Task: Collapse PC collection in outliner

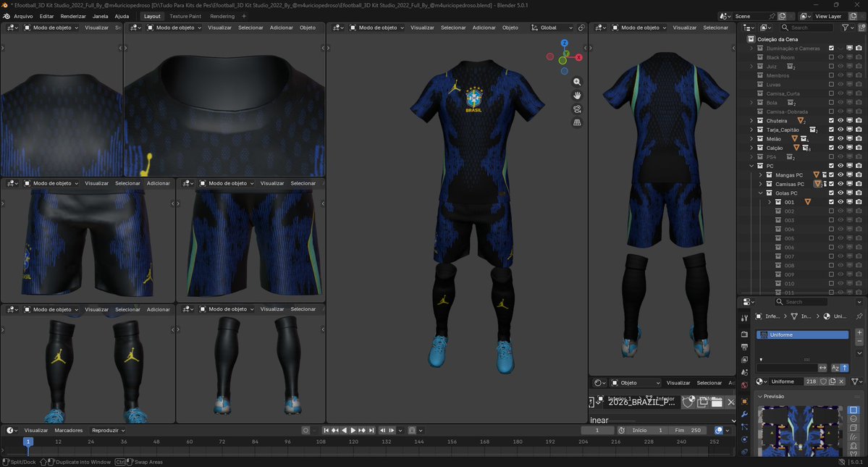Action: click(x=751, y=166)
